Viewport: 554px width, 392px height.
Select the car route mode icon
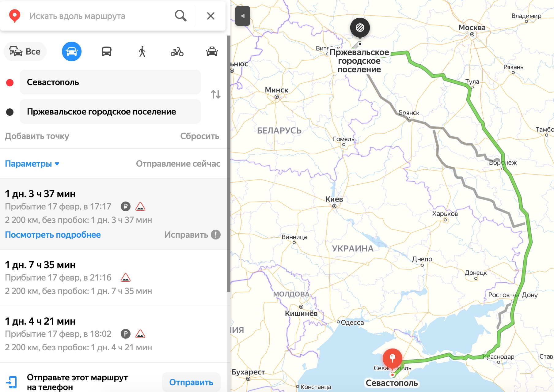coord(72,51)
